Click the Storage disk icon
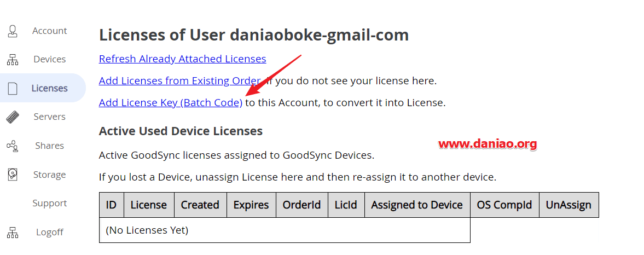The width and height of the screenshot is (644, 255). (13, 175)
